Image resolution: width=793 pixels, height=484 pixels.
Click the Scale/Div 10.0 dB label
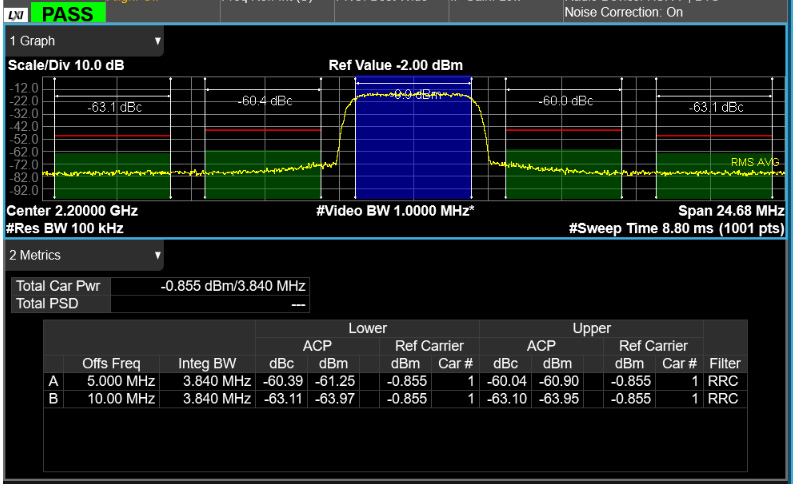pos(66,65)
